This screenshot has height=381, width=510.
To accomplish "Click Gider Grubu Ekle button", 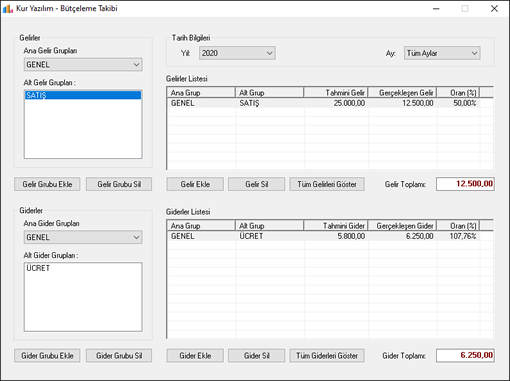I will coord(47,356).
